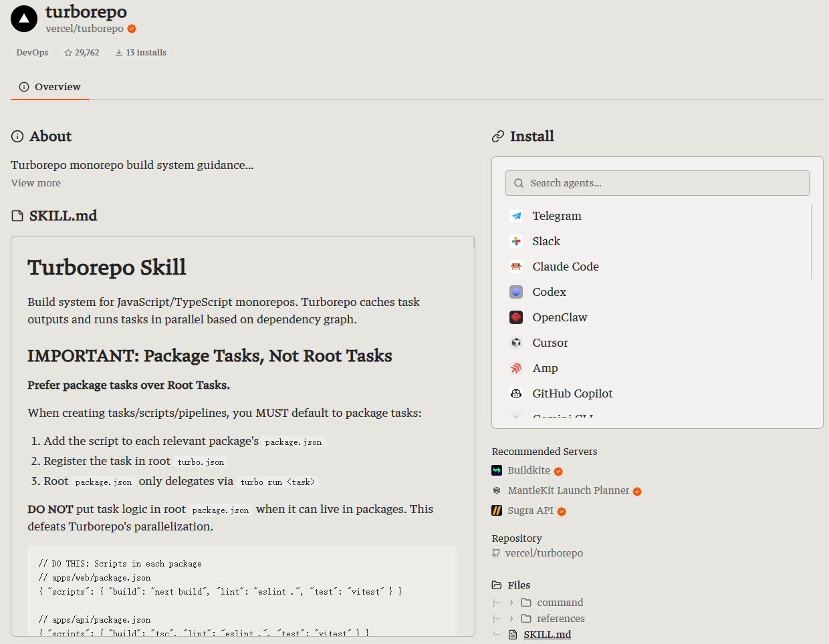Click the agents list scrollbar
Screen dimensions: 829x644
[x=812, y=241]
